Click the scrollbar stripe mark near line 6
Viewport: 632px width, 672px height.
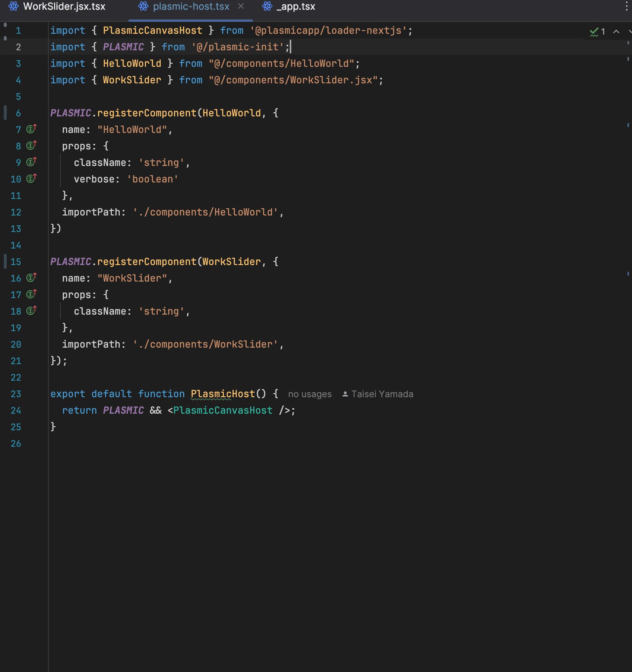coord(628,125)
